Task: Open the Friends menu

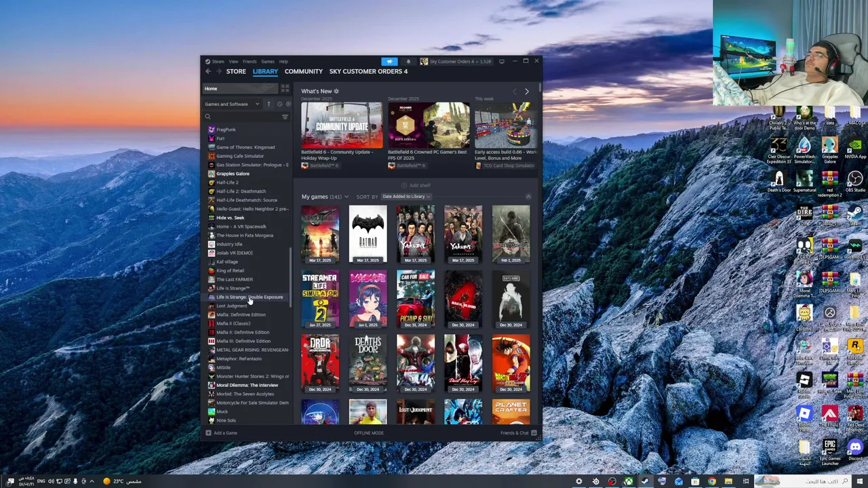Action: coord(250,62)
